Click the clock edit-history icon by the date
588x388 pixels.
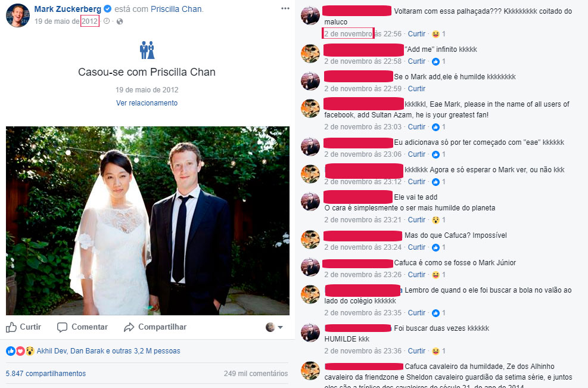[107, 21]
